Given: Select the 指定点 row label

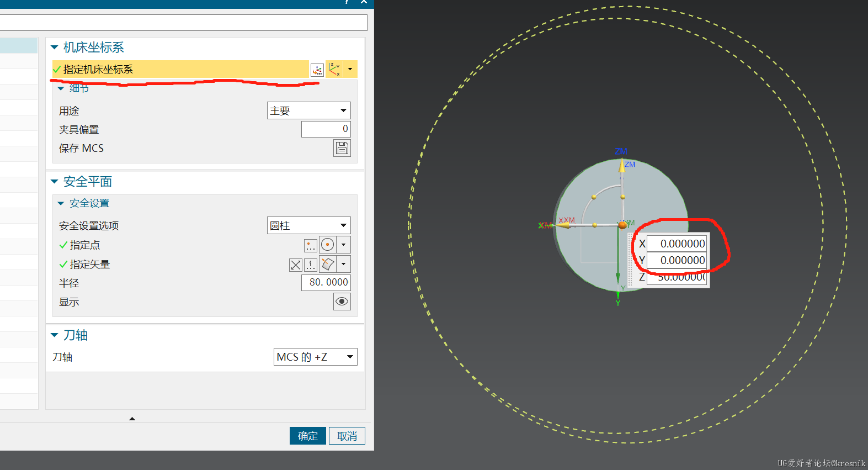Looking at the screenshot, I should click(85, 245).
